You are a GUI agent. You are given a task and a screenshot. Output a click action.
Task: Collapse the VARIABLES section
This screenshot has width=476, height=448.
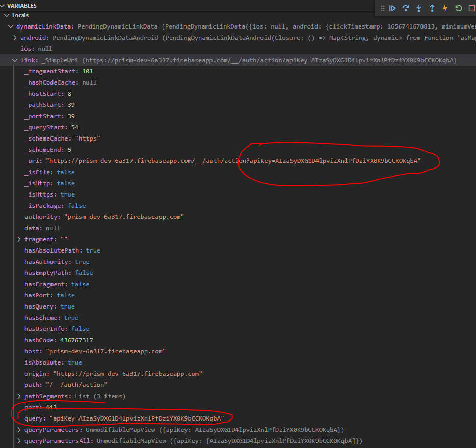click(3, 6)
